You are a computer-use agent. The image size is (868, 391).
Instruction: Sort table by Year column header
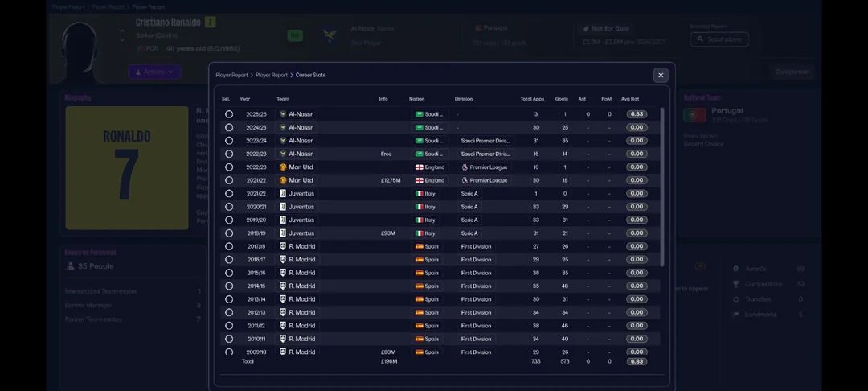[x=244, y=99]
